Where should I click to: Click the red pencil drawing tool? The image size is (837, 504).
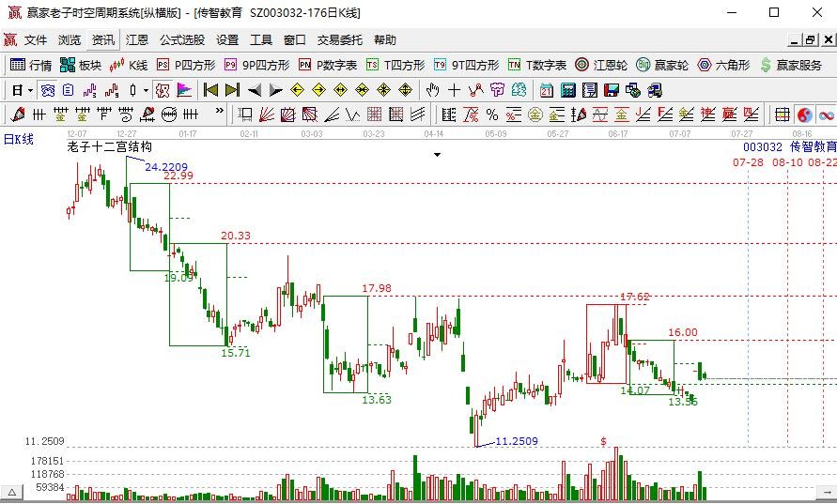(x=18, y=115)
